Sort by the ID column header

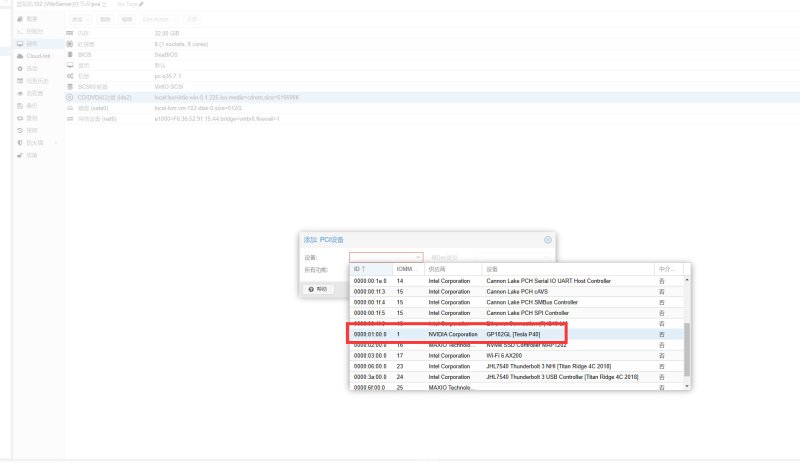[x=371, y=269]
